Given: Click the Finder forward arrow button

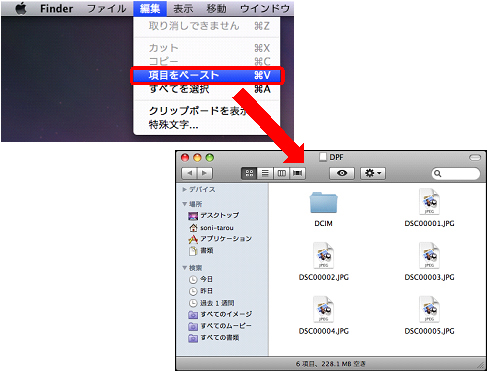Looking at the screenshot, I should [x=205, y=173].
